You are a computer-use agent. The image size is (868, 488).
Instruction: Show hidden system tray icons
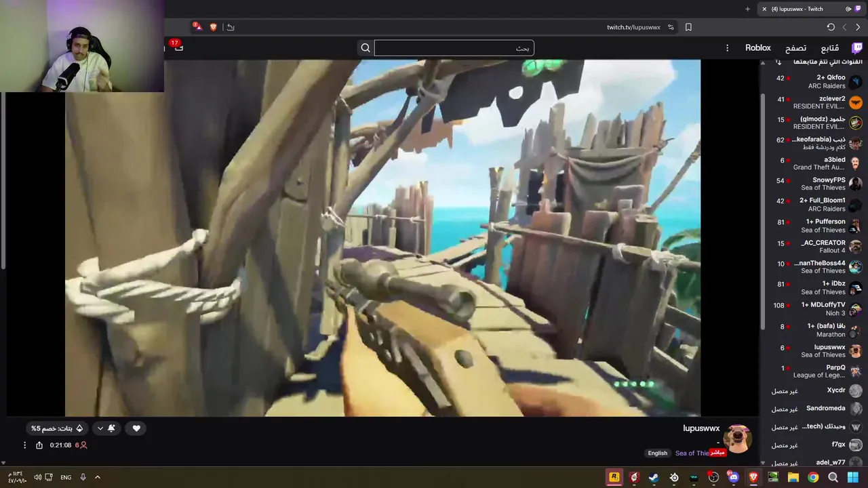coord(98,477)
